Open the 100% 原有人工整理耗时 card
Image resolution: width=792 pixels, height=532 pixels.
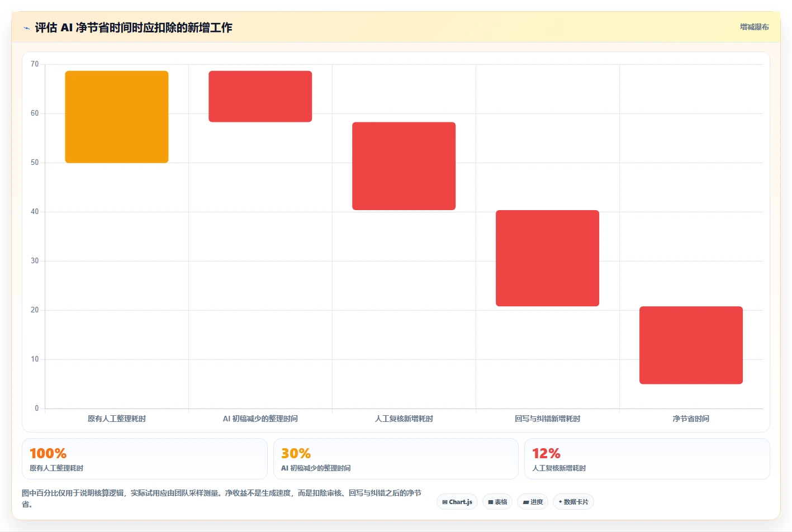pyautogui.click(x=145, y=459)
